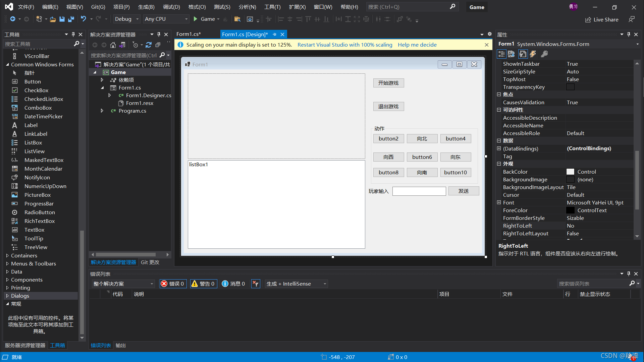644x362 pixels.
Task: Show events with the lightning bolt icon
Action: tap(533, 54)
